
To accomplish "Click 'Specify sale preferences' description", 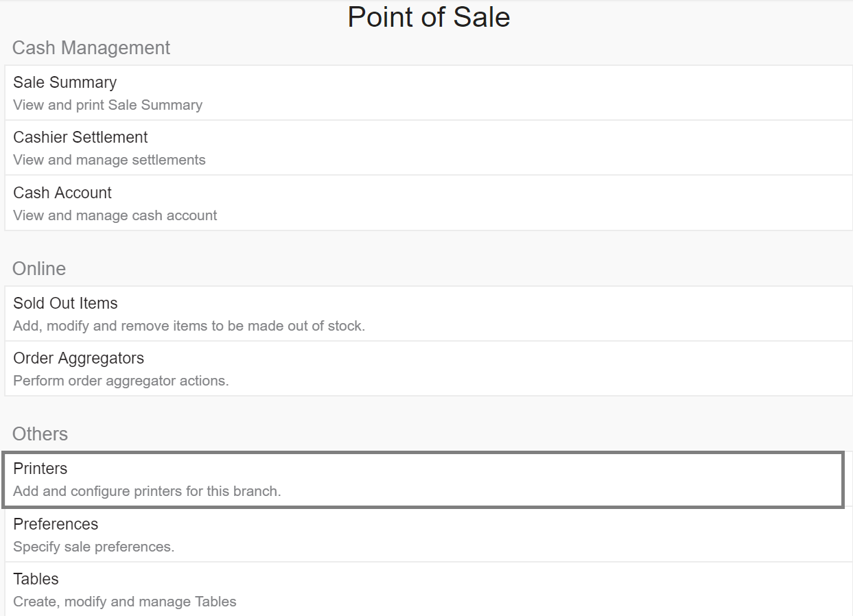I will pos(94,547).
